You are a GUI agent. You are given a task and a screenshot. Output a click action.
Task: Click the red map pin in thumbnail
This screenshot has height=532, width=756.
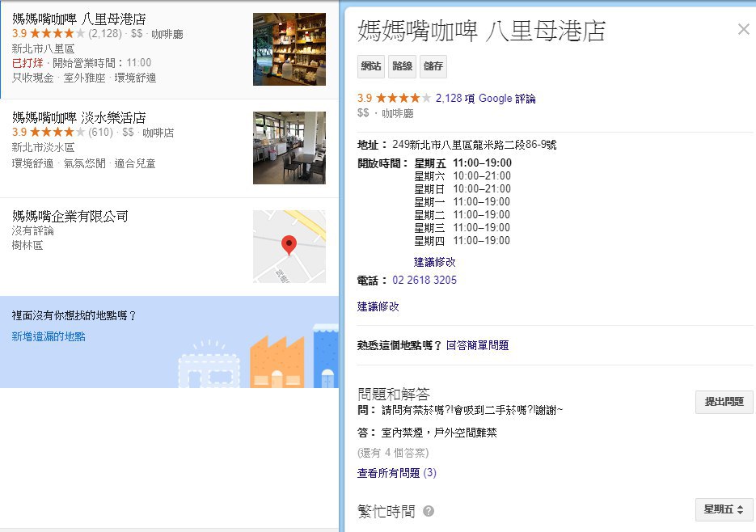coord(289,244)
